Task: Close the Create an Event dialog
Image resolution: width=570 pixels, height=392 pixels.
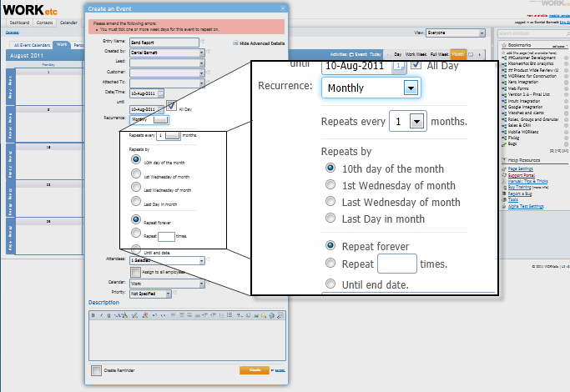Action: click(280, 8)
